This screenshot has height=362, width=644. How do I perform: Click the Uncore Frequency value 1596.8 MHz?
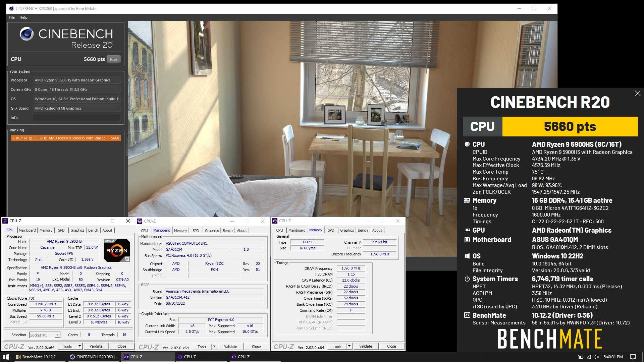pos(380,254)
